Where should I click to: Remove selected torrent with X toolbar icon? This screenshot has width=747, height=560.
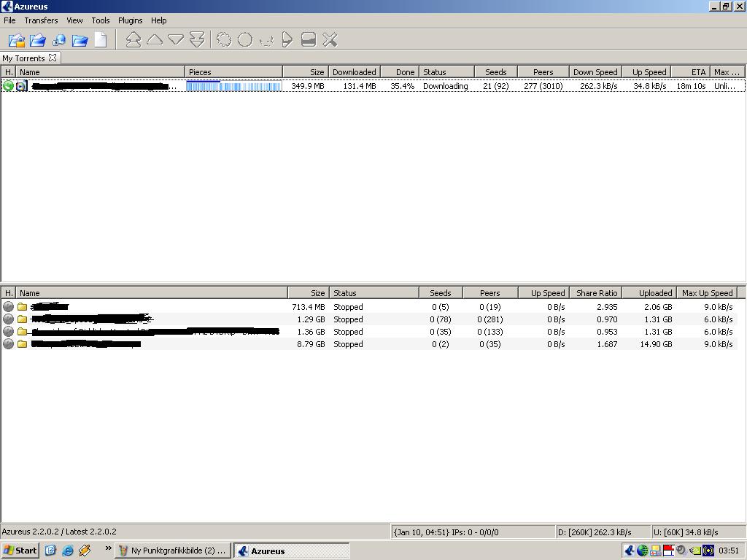click(x=330, y=39)
